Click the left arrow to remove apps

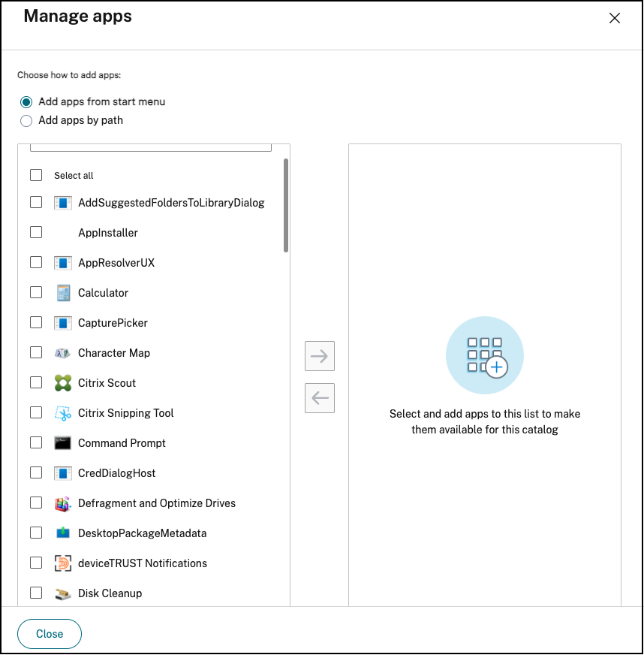coord(320,398)
